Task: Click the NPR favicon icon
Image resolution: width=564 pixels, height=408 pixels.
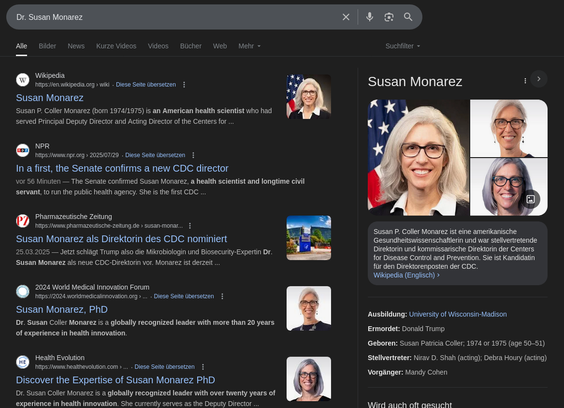Action: (x=22, y=150)
